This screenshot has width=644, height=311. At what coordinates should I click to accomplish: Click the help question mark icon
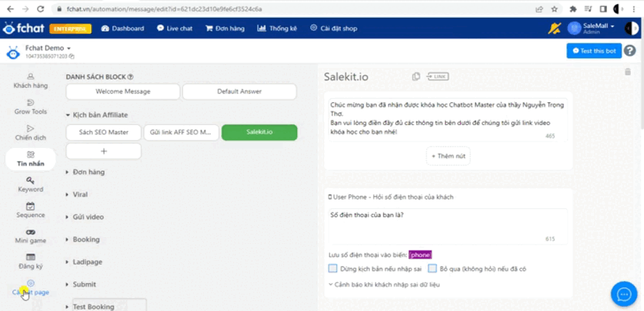point(630,51)
